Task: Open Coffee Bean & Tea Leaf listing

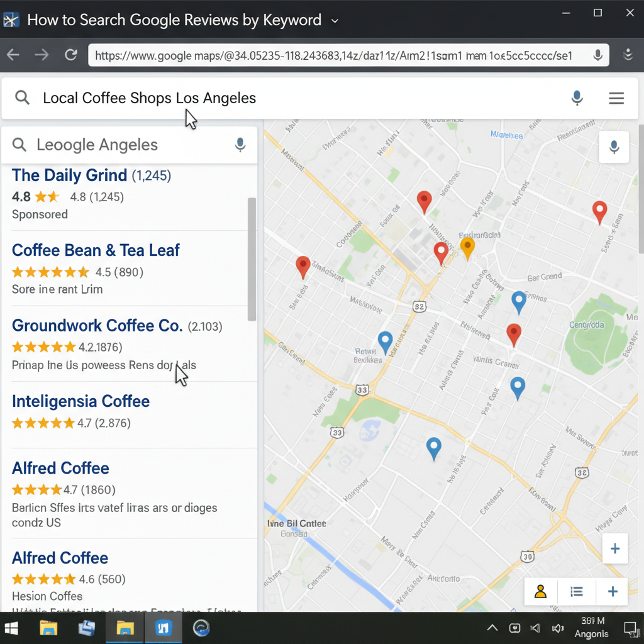Action: (x=96, y=250)
